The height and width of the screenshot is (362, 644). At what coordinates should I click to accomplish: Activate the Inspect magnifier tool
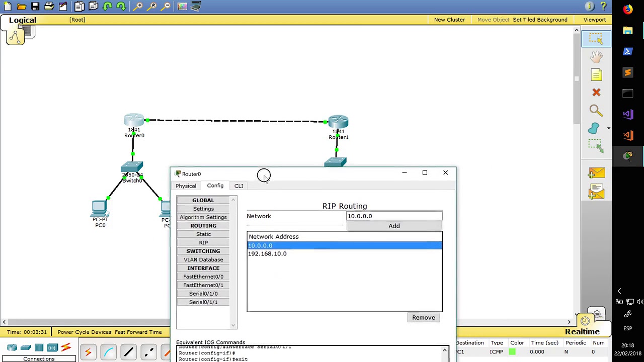click(x=596, y=111)
